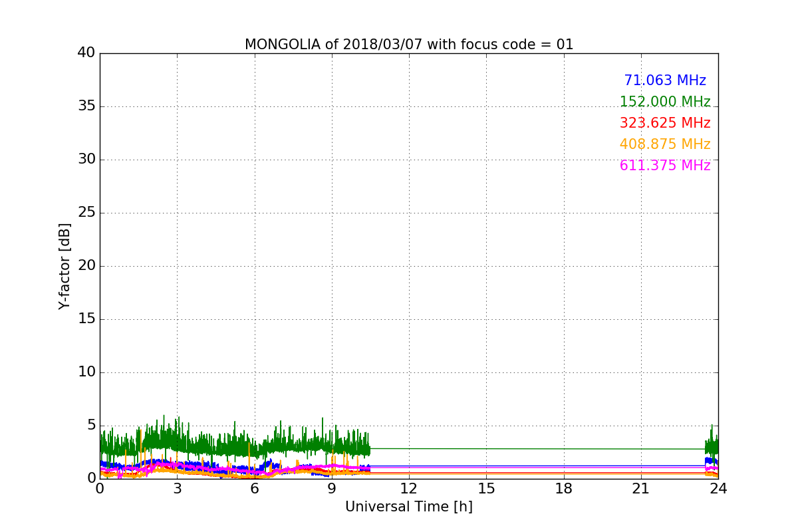Click the "Universal Time [h]" axis label
Image resolution: width=798 pixels, height=532 pixels.
pos(409,507)
